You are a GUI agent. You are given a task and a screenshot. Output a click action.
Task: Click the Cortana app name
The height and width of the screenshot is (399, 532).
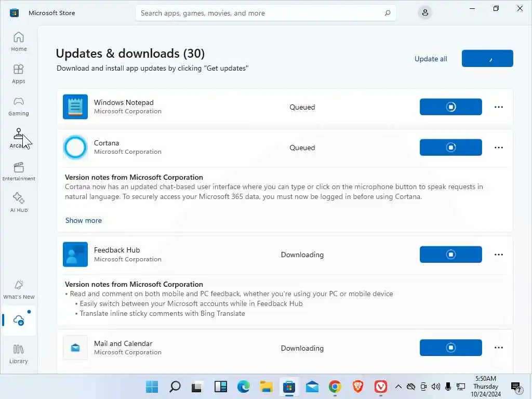(x=107, y=143)
